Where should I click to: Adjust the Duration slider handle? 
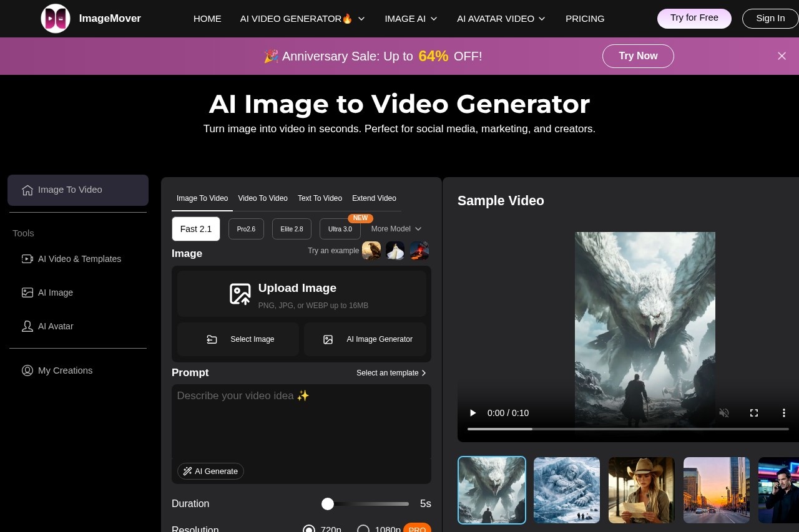pyautogui.click(x=328, y=504)
